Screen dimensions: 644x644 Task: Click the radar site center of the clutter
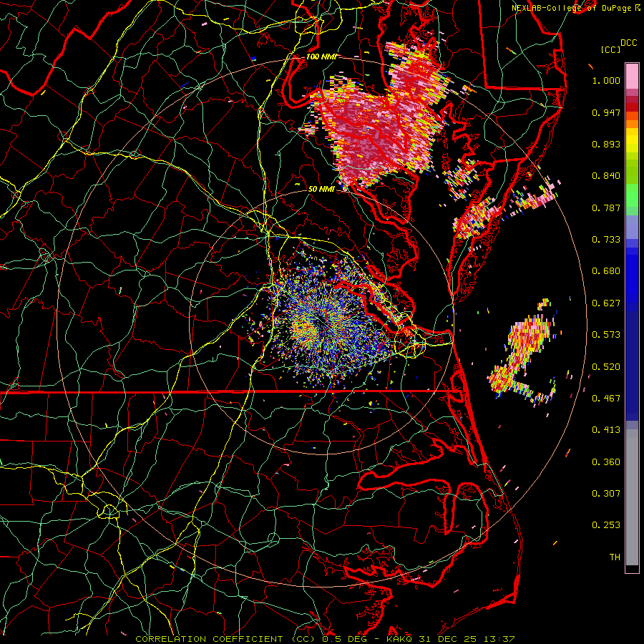tap(321, 323)
